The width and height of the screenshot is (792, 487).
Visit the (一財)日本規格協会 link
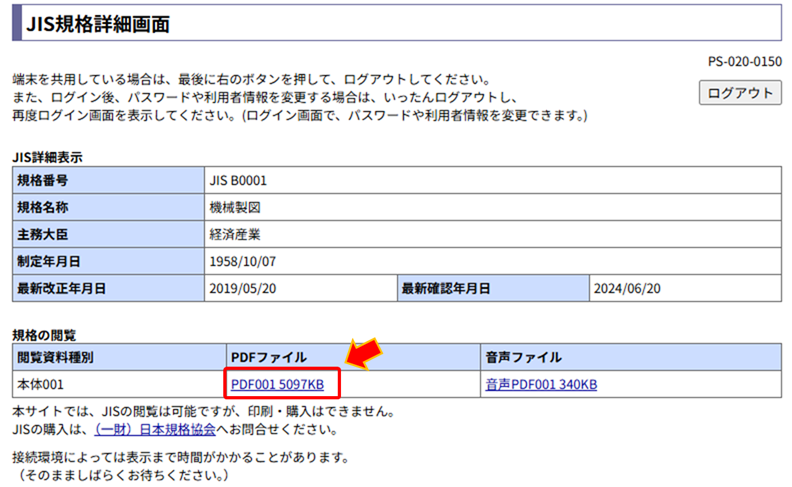[155, 429]
